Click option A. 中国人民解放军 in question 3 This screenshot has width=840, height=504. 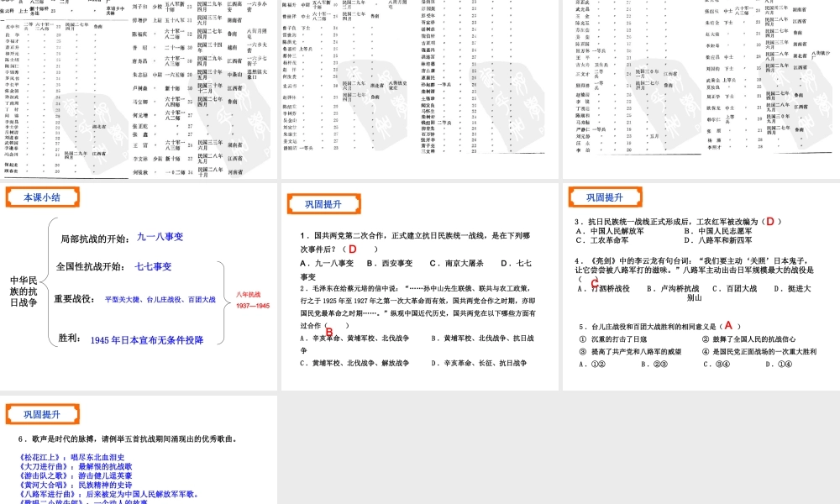coord(610,231)
